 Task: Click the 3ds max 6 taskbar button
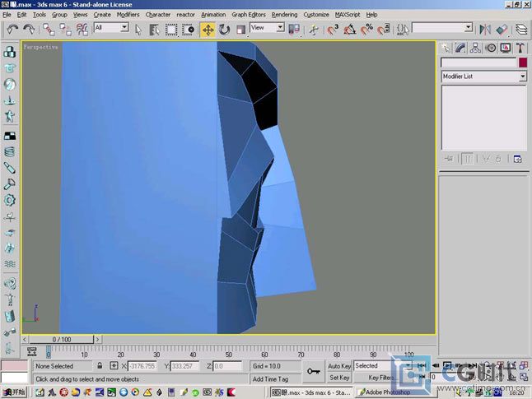[x=311, y=392]
